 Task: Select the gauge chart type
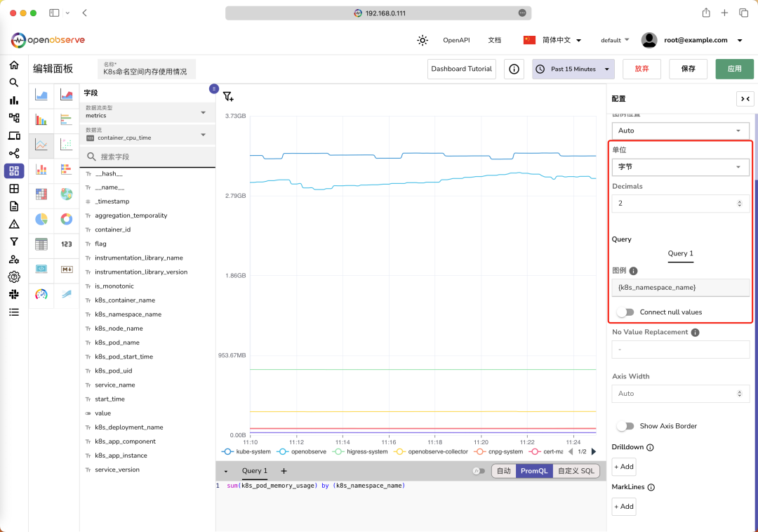41,294
